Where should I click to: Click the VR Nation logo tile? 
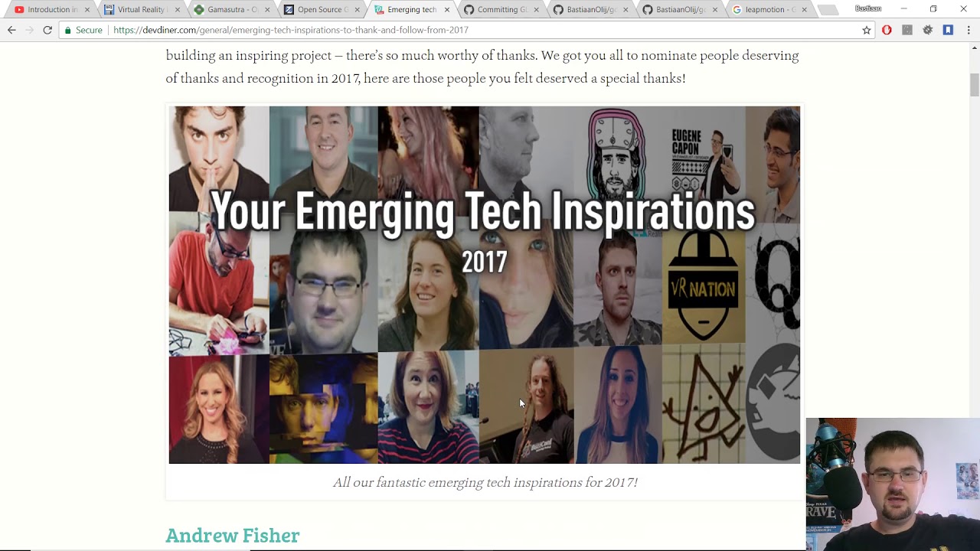(703, 287)
